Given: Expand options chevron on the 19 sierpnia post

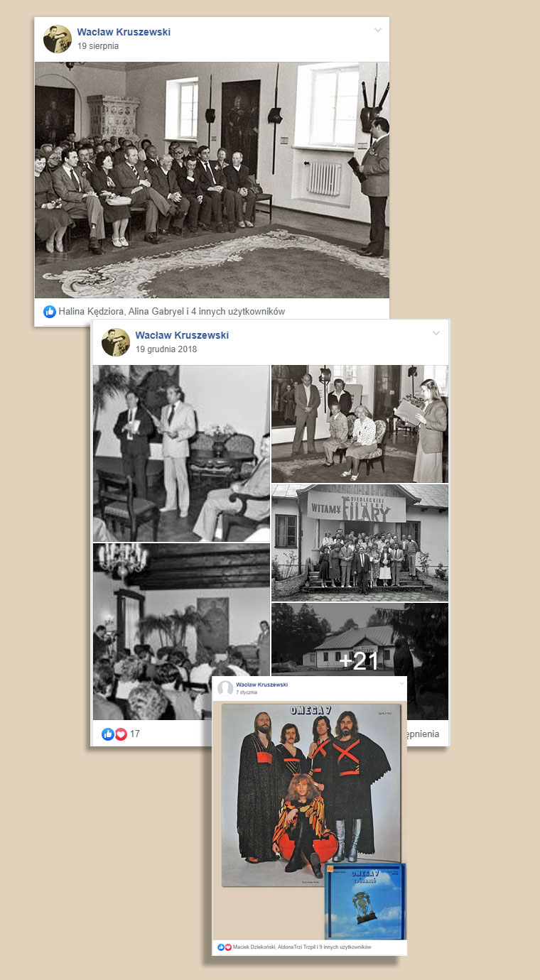Looking at the screenshot, I should pos(378,30).
